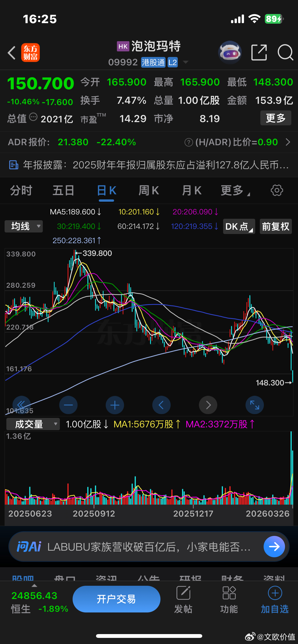Select the 日K tab
This screenshot has width=298, height=644.
click(x=106, y=191)
